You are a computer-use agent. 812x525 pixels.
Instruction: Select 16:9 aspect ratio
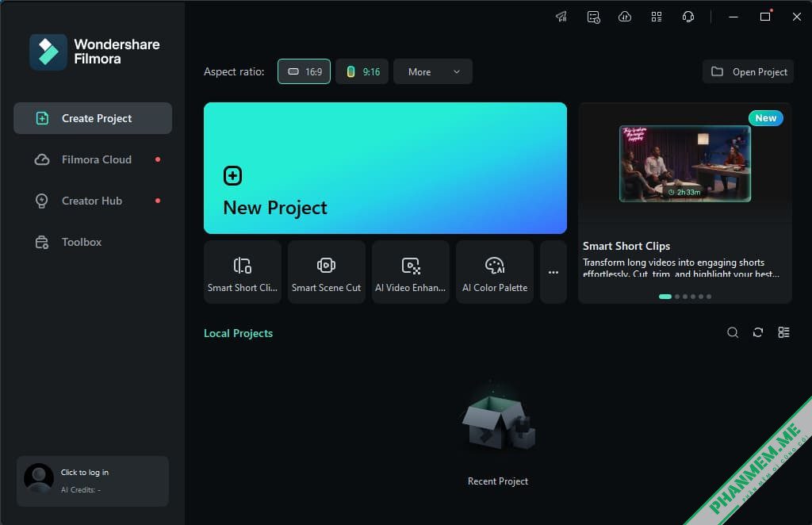pyautogui.click(x=304, y=71)
